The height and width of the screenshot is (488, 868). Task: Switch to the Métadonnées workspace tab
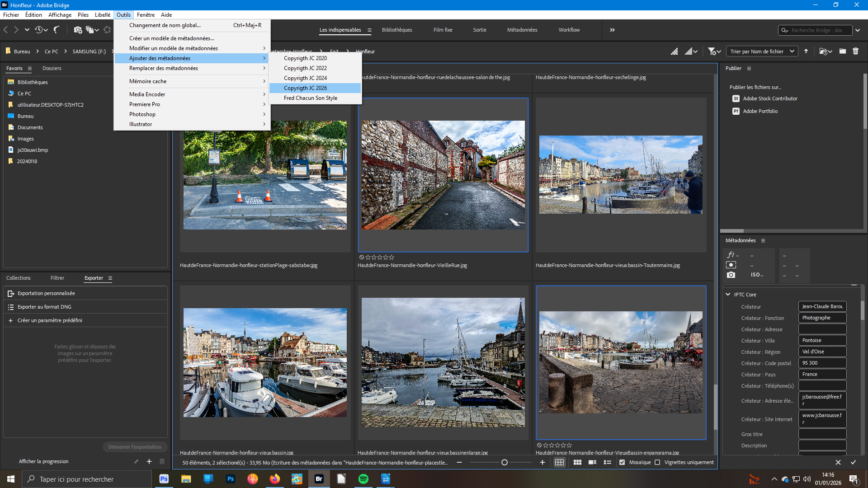(x=522, y=30)
